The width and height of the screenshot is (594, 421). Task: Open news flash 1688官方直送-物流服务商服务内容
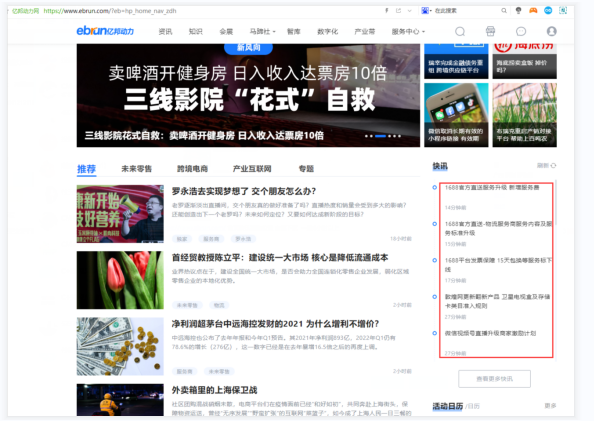pyautogui.click(x=498, y=228)
